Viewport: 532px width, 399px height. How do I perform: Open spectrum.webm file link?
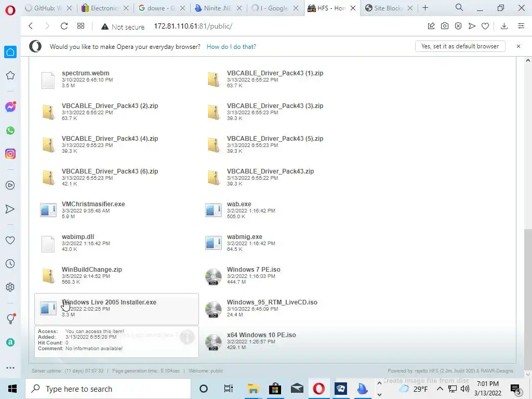point(86,73)
